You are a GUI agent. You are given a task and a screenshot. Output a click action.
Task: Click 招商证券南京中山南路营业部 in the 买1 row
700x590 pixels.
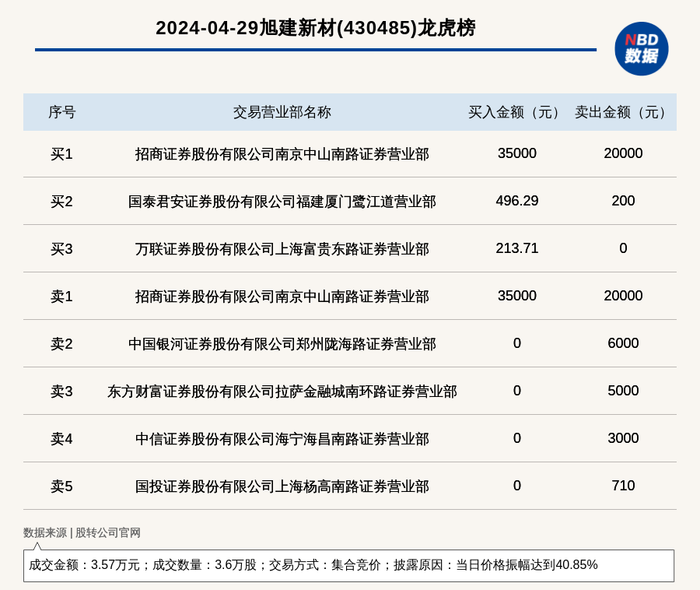(282, 154)
